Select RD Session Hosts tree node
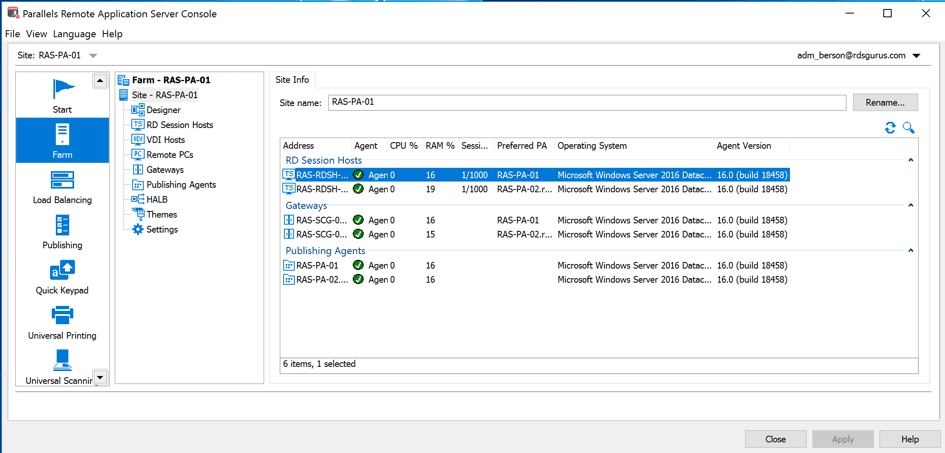The height and width of the screenshot is (453, 945). click(180, 125)
